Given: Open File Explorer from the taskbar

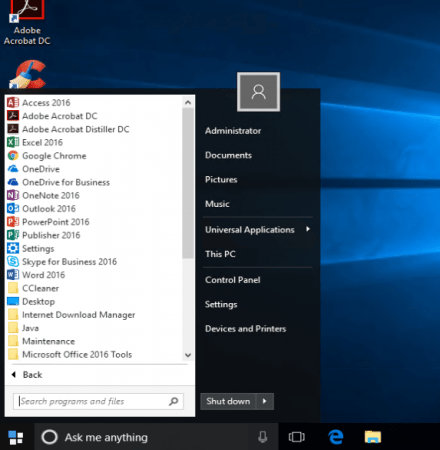Looking at the screenshot, I should [x=373, y=437].
